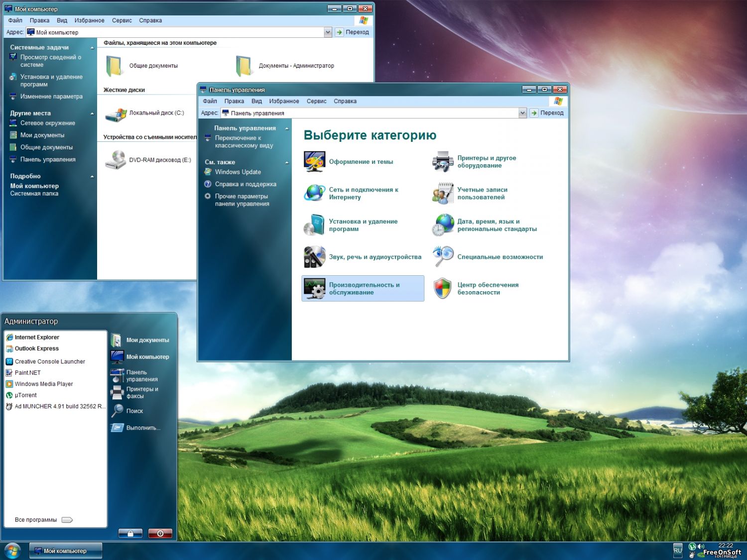The image size is (747, 560).
Task: Click Прочие параметры панели управления link
Action: click(x=242, y=200)
